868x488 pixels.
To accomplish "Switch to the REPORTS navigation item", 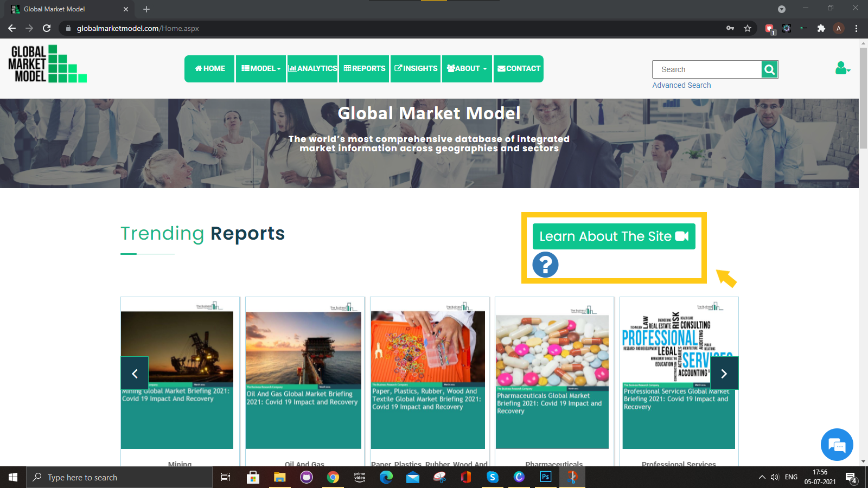I will click(x=364, y=69).
